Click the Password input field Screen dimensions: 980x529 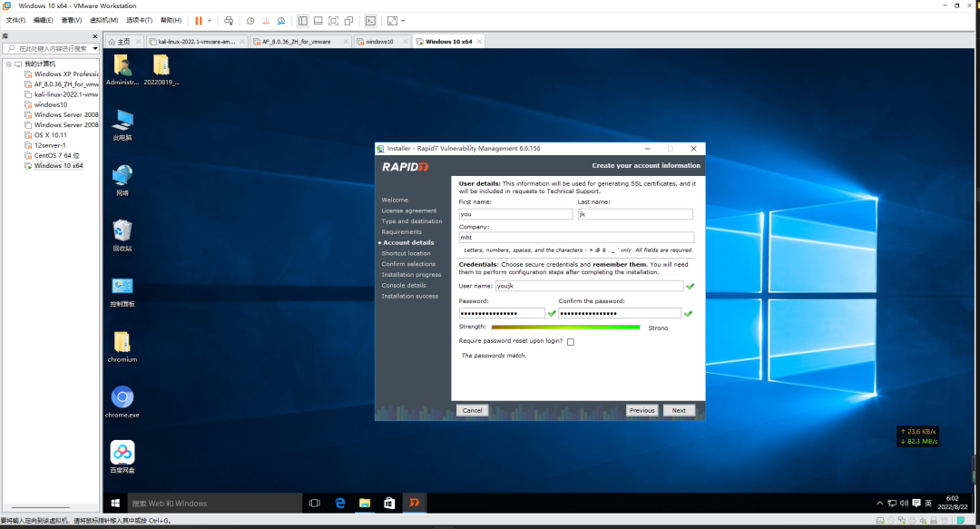coord(502,313)
